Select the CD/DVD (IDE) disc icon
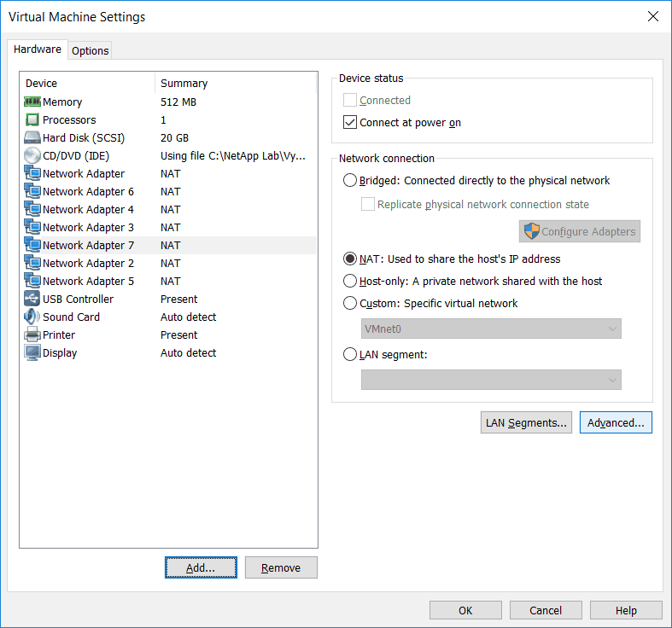This screenshot has height=628, width=672. click(32, 155)
